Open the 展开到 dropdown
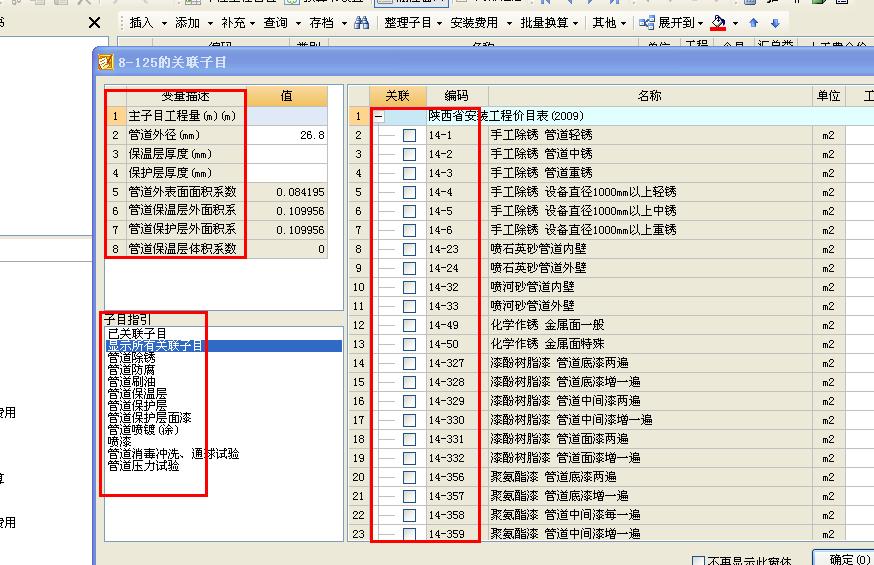Viewport: 874px width, 565px height. point(700,23)
